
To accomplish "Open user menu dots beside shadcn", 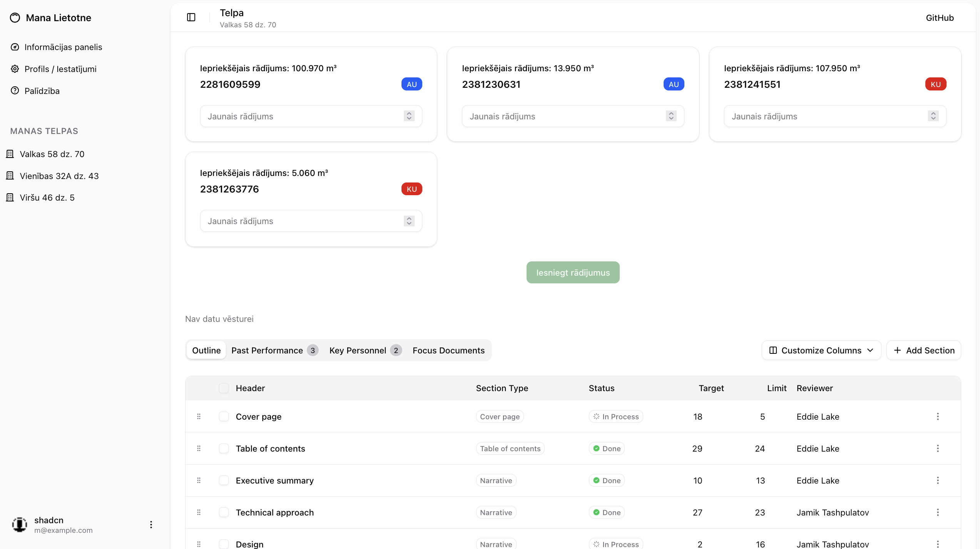I will (x=151, y=525).
